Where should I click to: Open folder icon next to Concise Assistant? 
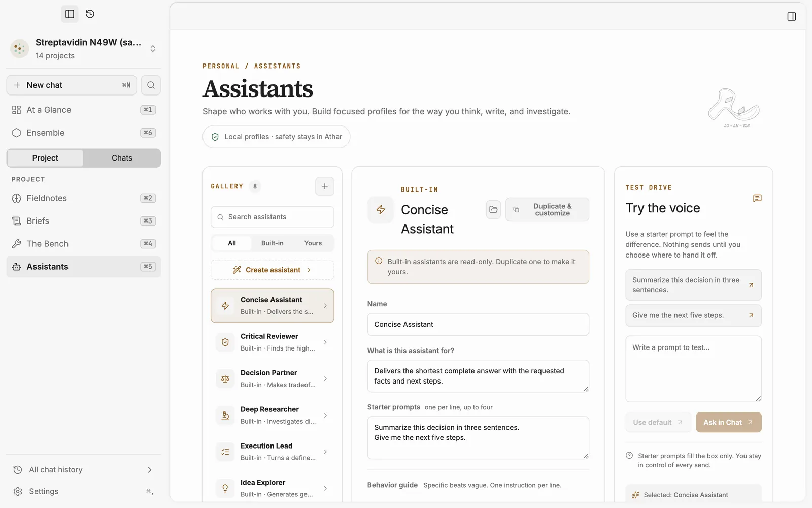point(493,209)
